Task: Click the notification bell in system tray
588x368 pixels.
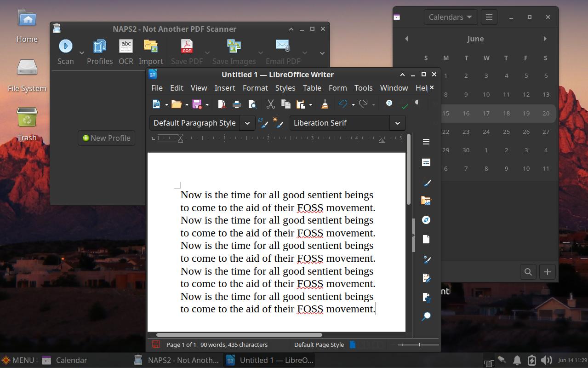Action: click(517, 360)
